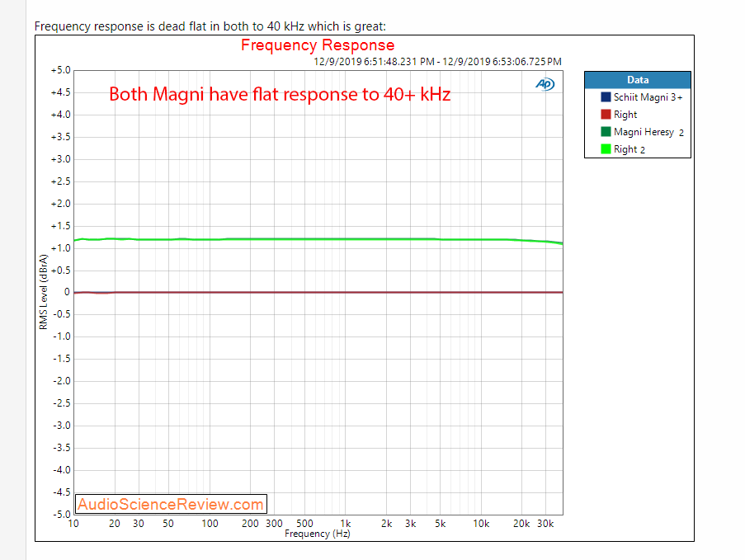The image size is (745, 560).
Task: Click the dark green Magni Heresy swatch
Action: click(x=606, y=132)
